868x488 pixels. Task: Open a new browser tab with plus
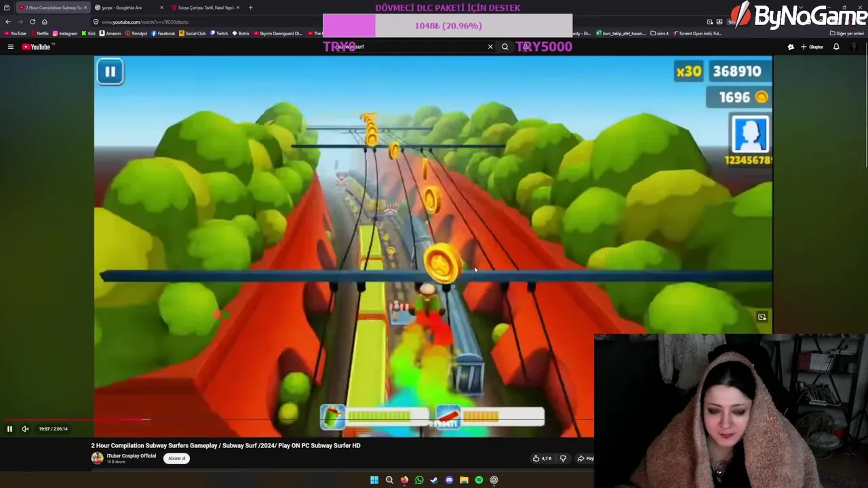pyautogui.click(x=250, y=7)
